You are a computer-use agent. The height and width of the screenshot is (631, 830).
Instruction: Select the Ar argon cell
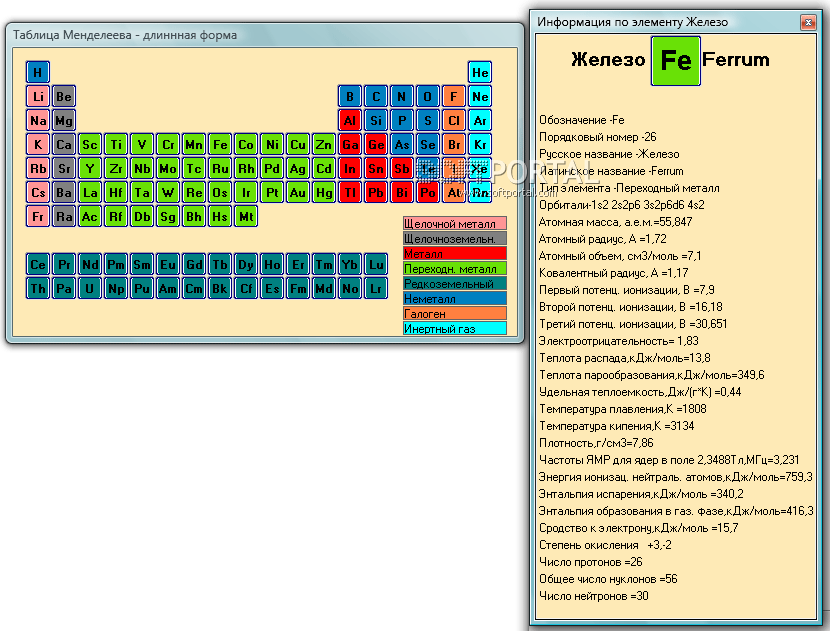click(480, 120)
